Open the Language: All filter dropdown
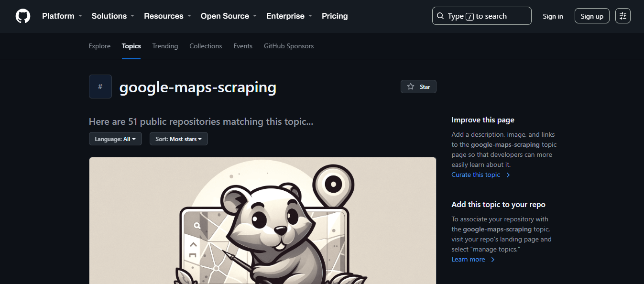 click(x=115, y=139)
